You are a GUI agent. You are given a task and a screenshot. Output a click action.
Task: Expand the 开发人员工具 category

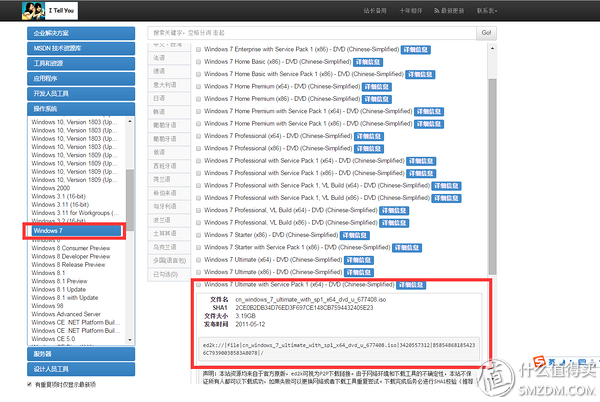pyautogui.click(x=81, y=94)
